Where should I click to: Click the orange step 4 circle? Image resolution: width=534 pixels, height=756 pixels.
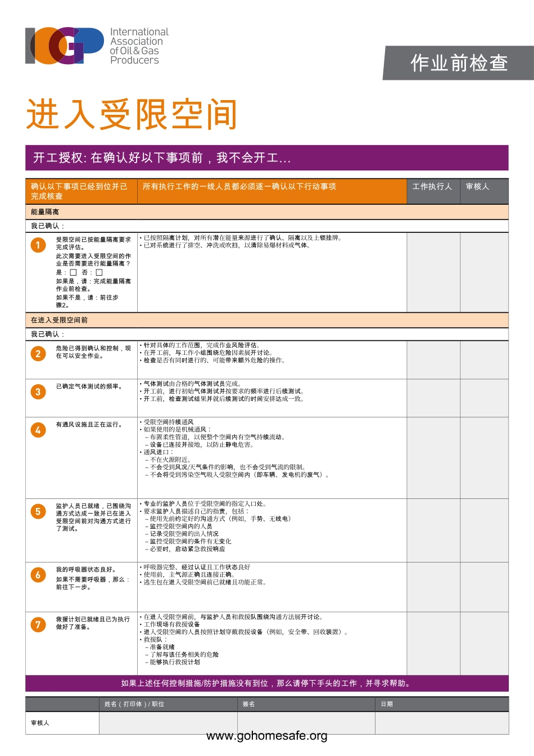coord(38,430)
